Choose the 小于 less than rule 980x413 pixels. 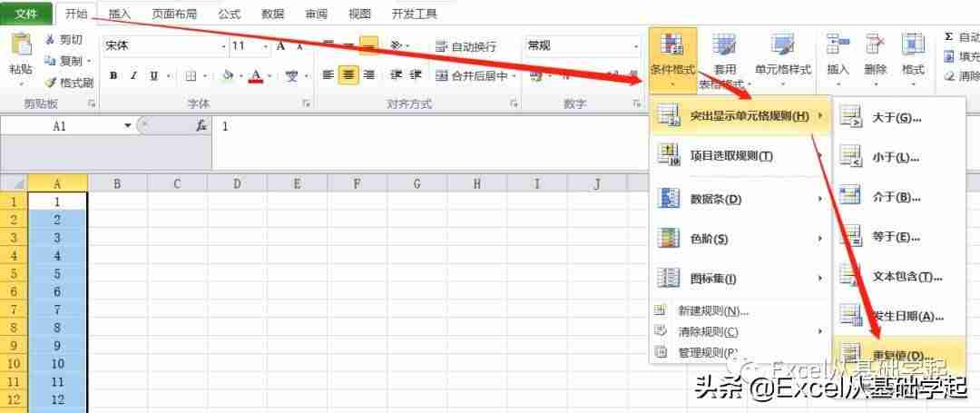(x=899, y=157)
